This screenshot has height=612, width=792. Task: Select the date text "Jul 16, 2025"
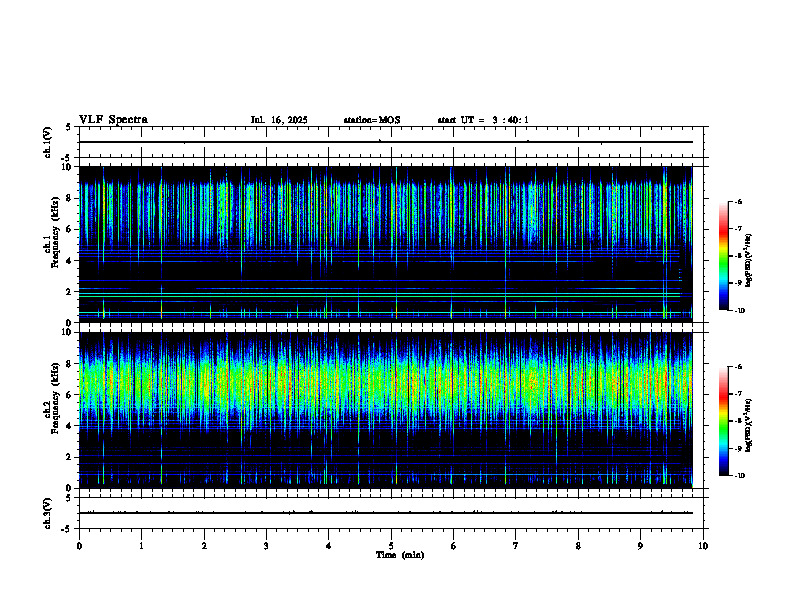tap(279, 120)
